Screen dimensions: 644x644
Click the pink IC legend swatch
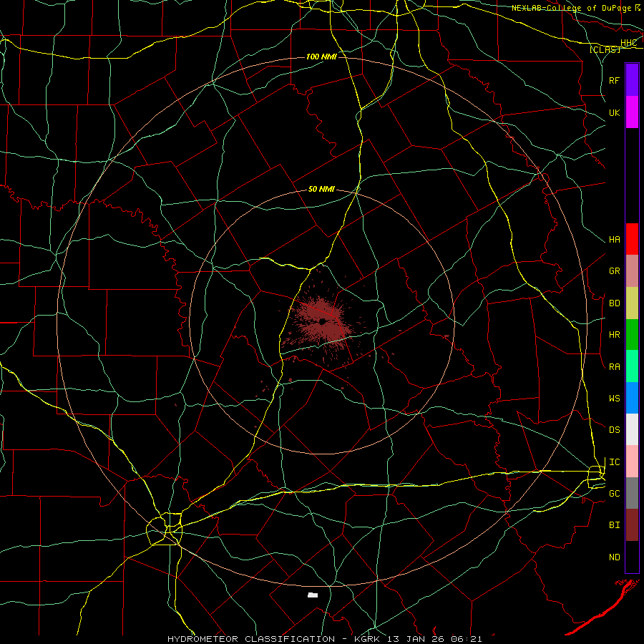click(x=632, y=462)
